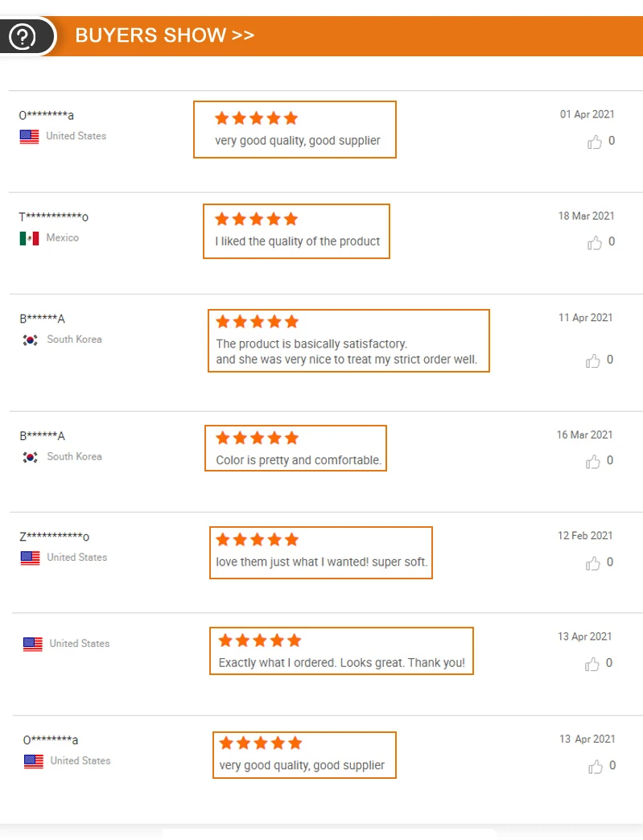Screen dimensions: 643x840
Task: Click the Mexico flag icon
Action: [x=30, y=238]
